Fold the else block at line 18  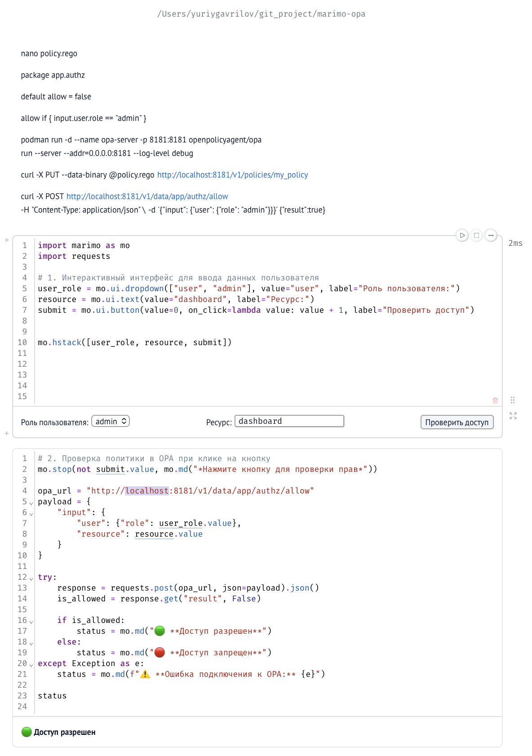31,643
